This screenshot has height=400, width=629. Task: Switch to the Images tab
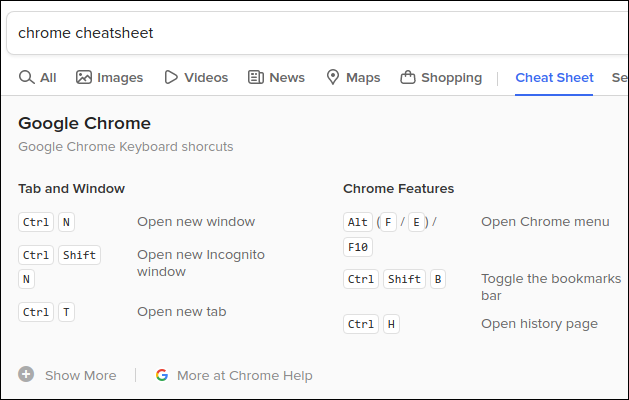click(x=110, y=77)
